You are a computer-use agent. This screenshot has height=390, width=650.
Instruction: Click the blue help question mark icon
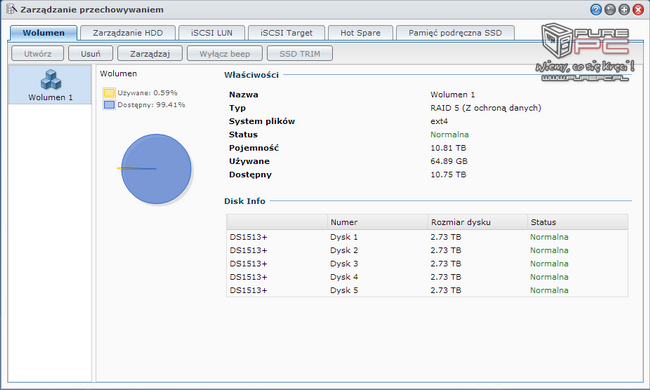click(x=596, y=9)
